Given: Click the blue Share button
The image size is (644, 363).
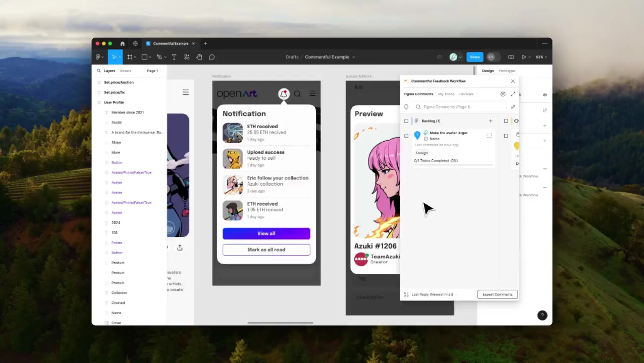Looking at the screenshot, I should (x=474, y=57).
